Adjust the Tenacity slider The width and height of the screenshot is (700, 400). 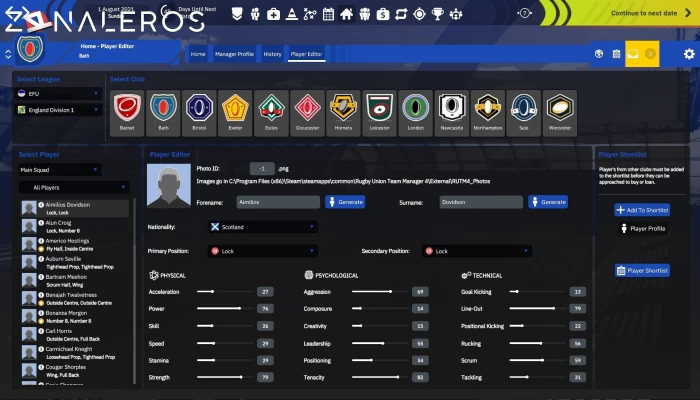tap(380, 377)
